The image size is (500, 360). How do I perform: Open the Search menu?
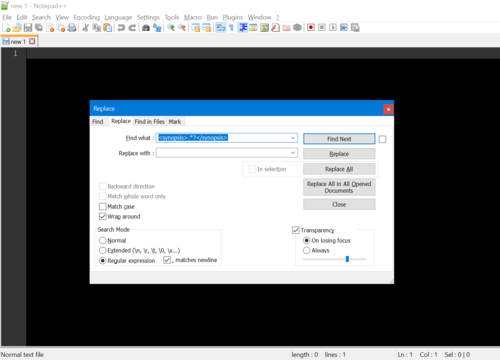[x=41, y=17]
